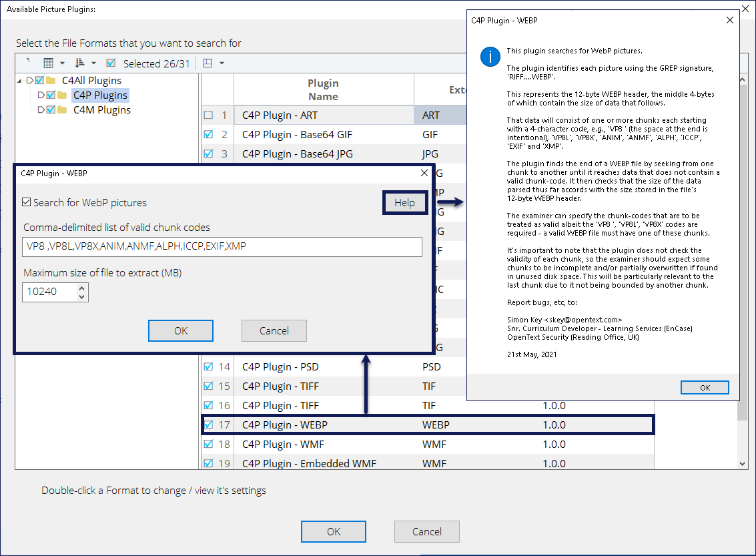Toggle the C4M Plugins tree checkbox
This screenshot has width=756, height=556.
point(51,109)
